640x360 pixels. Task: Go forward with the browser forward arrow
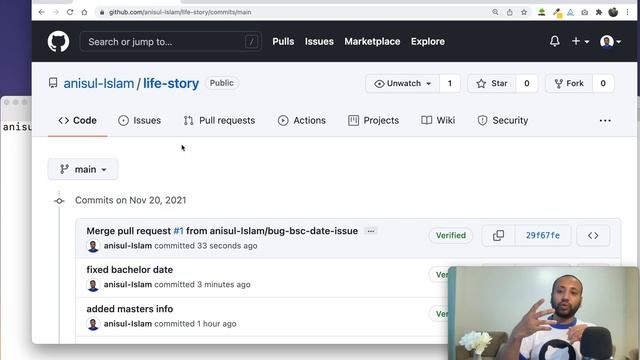(56, 12)
